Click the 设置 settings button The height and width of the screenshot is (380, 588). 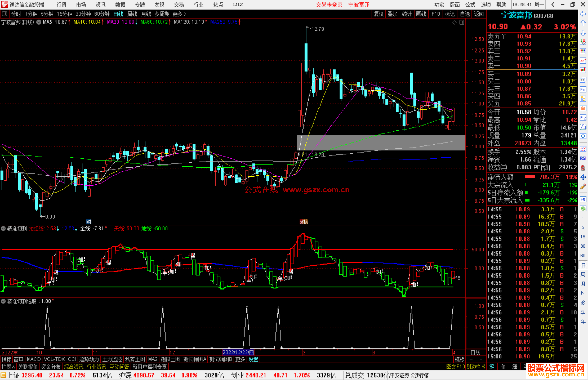[x=253, y=359]
